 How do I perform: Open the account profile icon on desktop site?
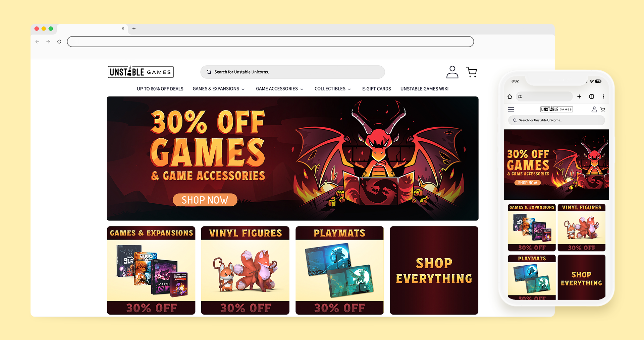tap(452, 72)
